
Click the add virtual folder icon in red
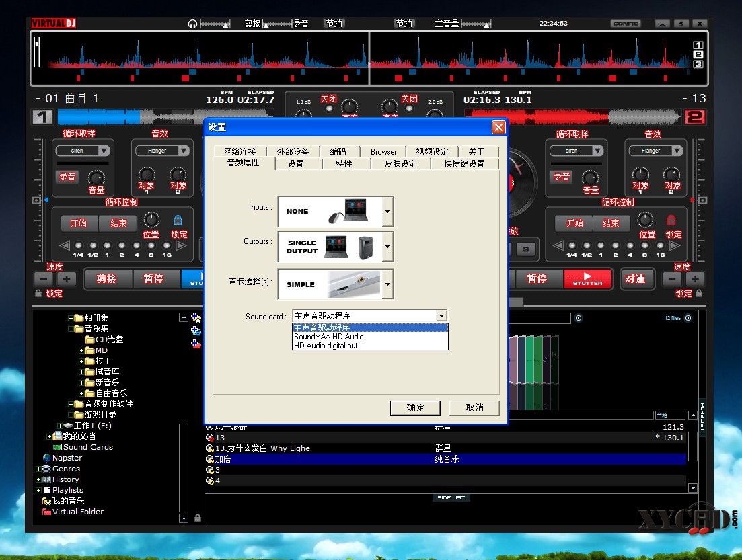pyautogui.click(x=196, y=344)
